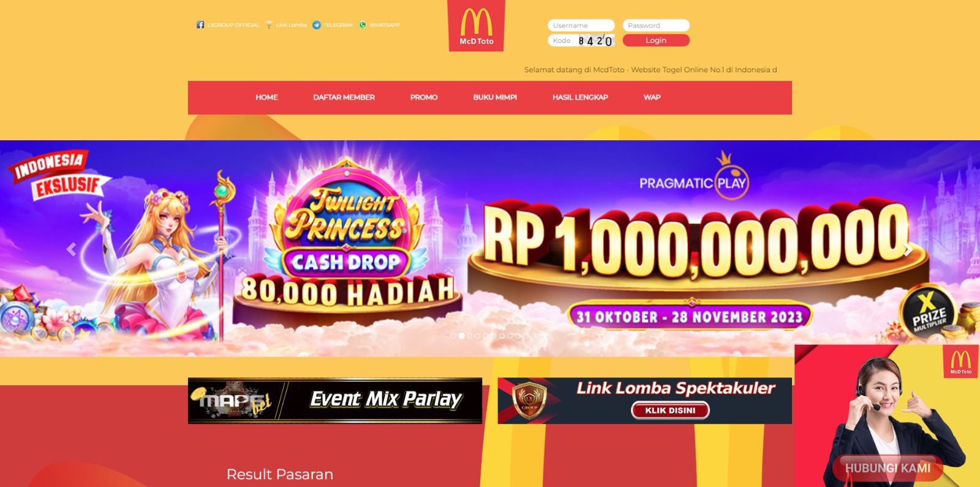The width and height of the screenshot is (980, 487).
Task: Click the McD Toto logo at top
Action: (477, 26)
